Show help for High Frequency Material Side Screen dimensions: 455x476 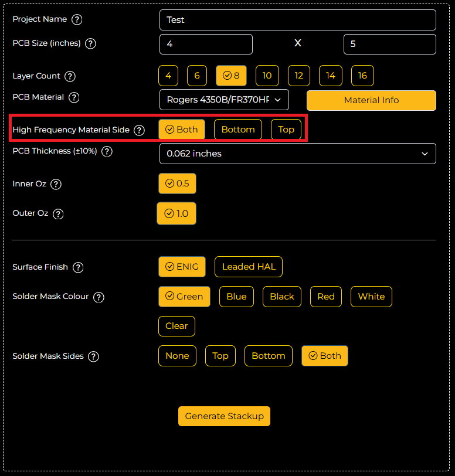[139, 130]
